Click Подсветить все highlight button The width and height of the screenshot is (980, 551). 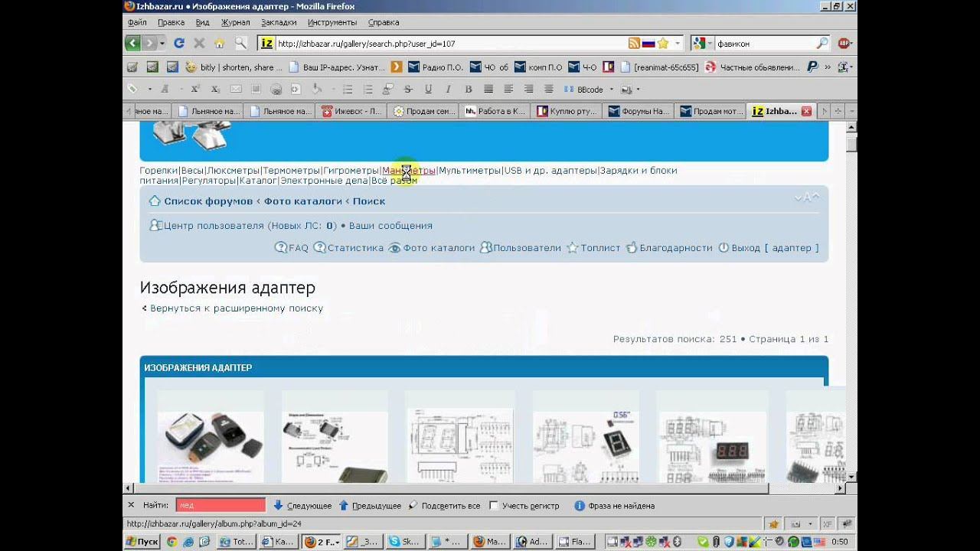(x=444, y=506)
